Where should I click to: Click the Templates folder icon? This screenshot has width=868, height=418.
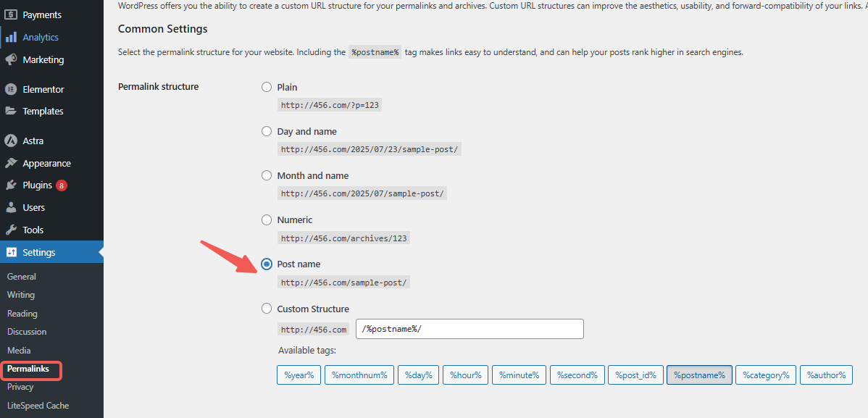(15, 111)
